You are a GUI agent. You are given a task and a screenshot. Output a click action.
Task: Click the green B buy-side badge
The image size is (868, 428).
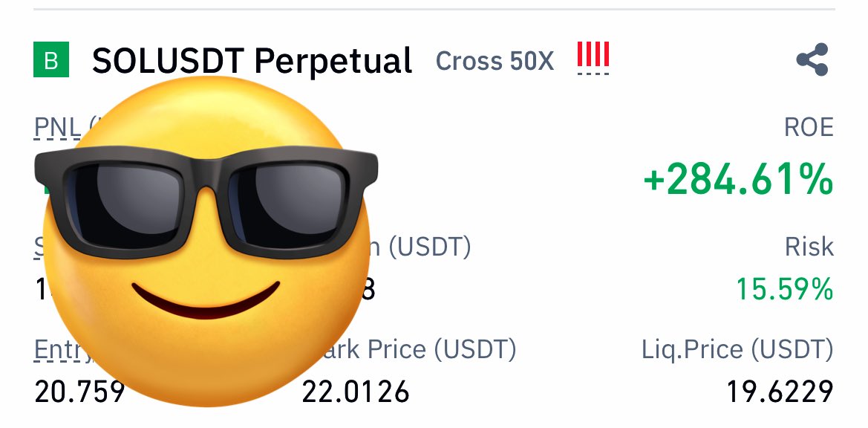coord(51,59)
